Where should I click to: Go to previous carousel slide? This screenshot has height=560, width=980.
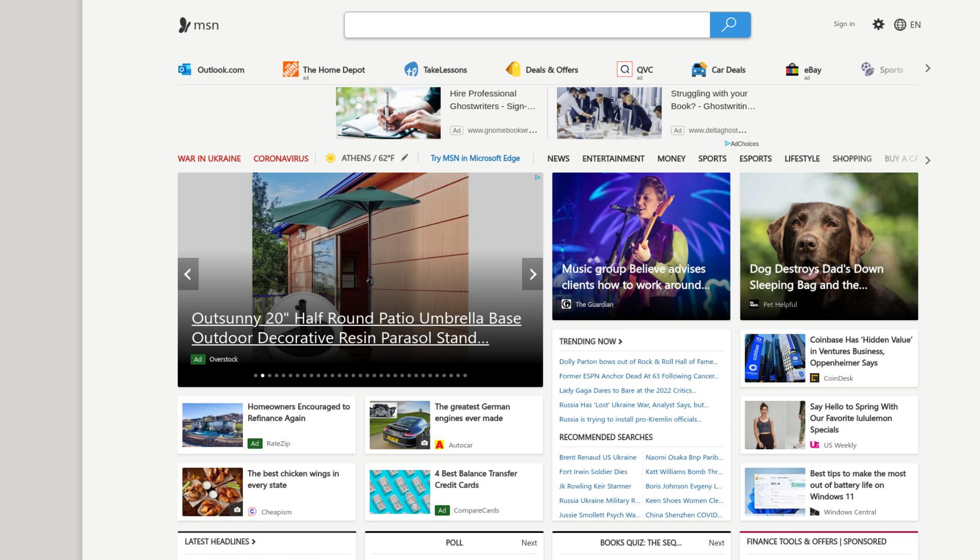(188, 274)
